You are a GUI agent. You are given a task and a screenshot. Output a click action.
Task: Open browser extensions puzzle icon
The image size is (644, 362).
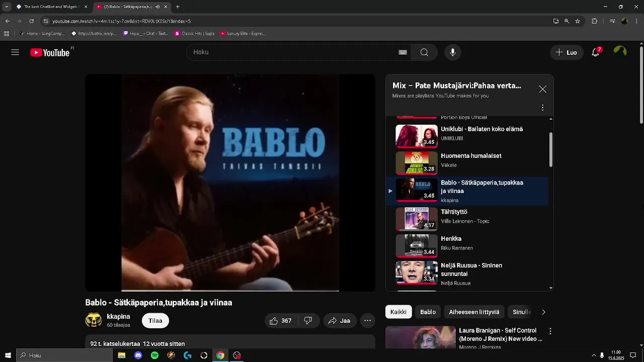click(595, 21)
